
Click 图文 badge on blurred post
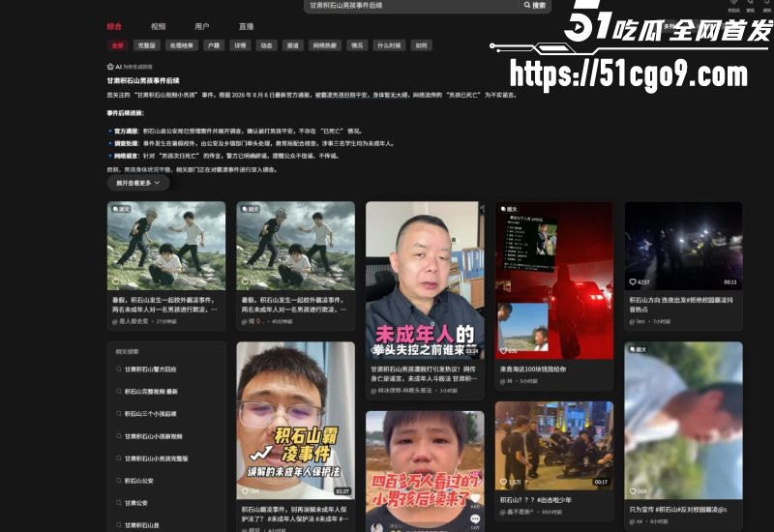pyautogui.click(x=639, y=349)
